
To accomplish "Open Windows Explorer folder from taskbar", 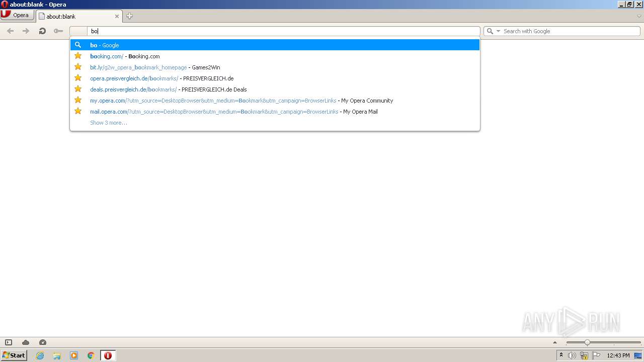I will click(57, 355).
